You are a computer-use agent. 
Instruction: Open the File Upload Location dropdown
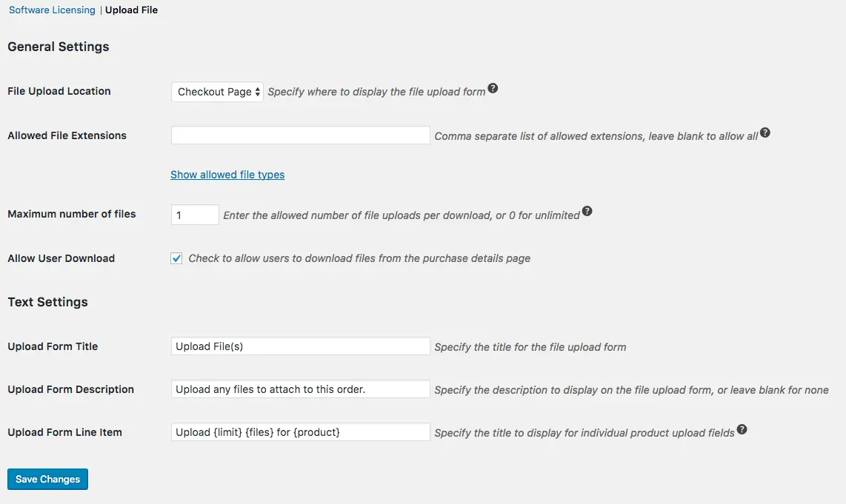(x=217, y=92)
